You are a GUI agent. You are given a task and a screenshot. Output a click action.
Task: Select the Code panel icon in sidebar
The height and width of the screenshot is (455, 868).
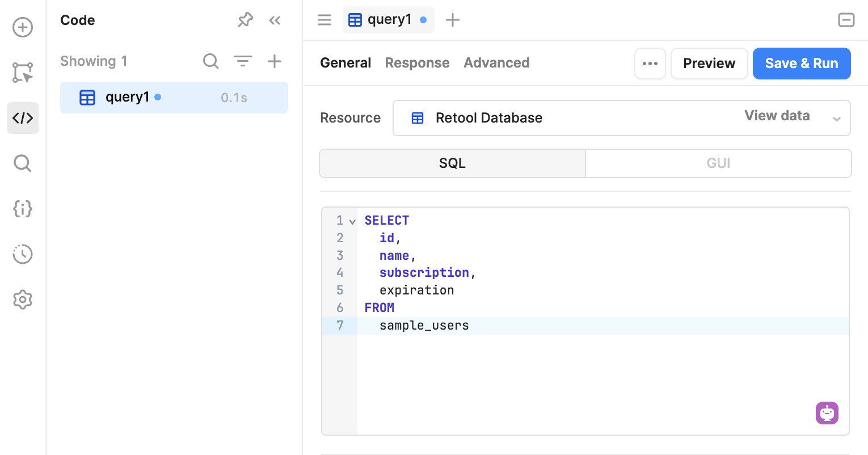pyautogui.click(x=23, y=118)
